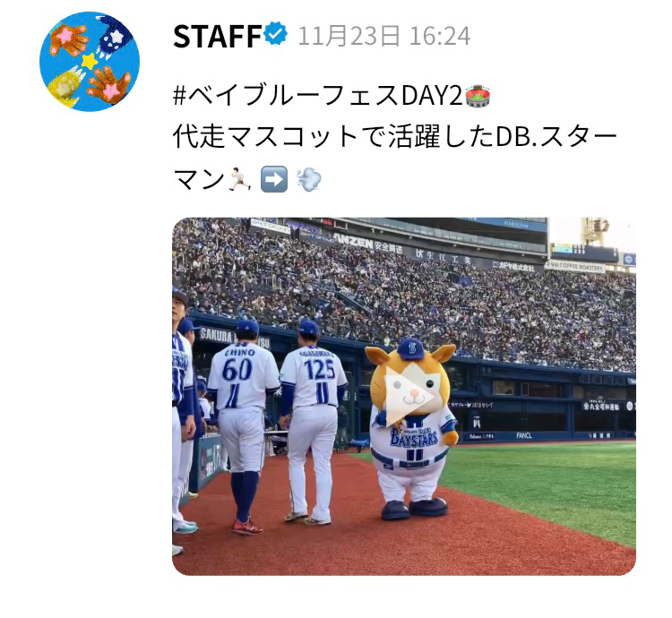Open the STAFF profile avatar

(x=90, y=61)
